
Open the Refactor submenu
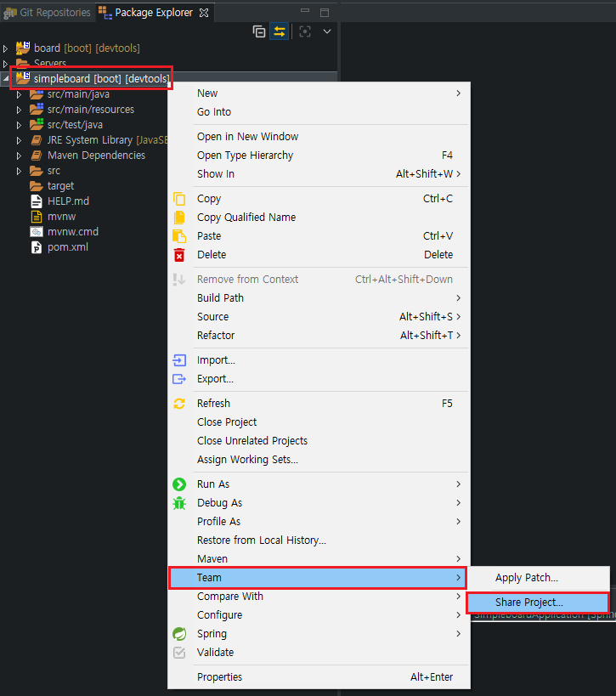[x=319, y=335]
